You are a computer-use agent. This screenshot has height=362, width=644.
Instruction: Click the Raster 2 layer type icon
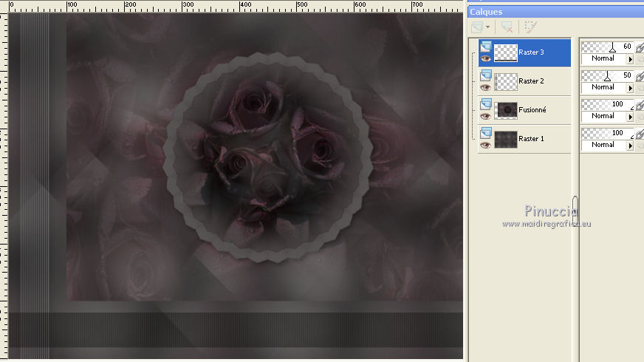click(486, 75)
